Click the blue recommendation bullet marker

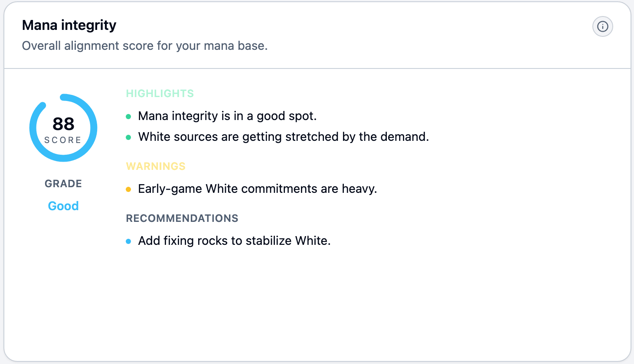click(129, 241)
